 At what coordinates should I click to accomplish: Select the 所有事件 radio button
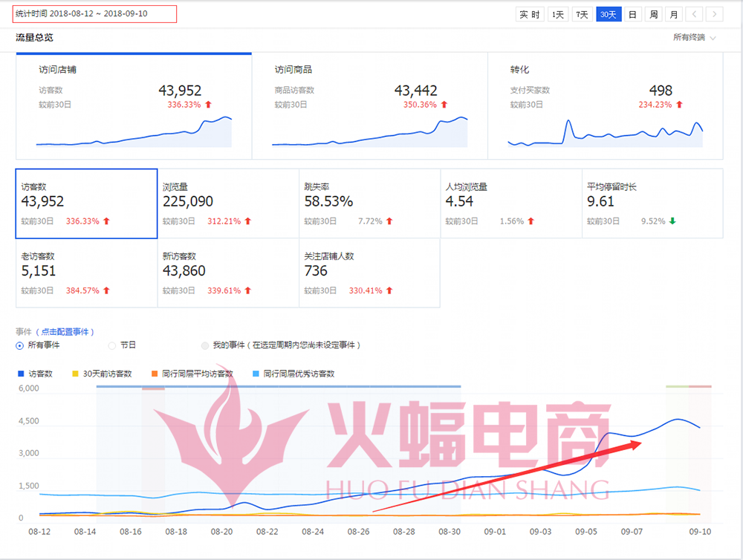coord(19,345)
